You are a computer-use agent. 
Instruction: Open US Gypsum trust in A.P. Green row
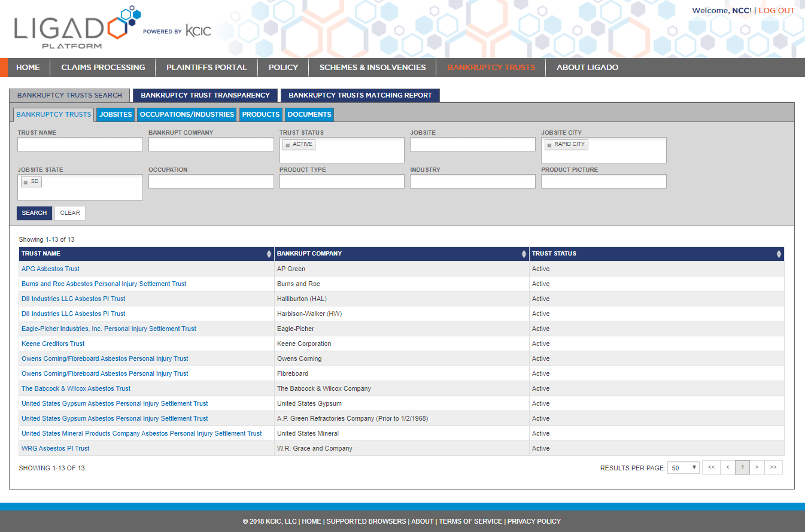(115, 418)
